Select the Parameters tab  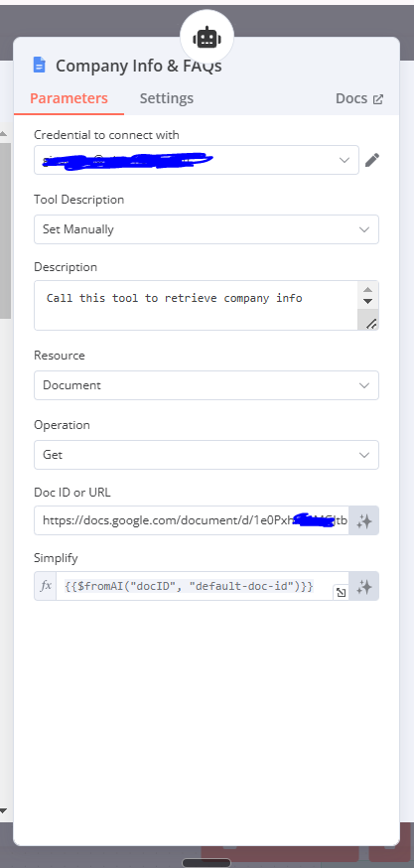click(x=69, y=98)
